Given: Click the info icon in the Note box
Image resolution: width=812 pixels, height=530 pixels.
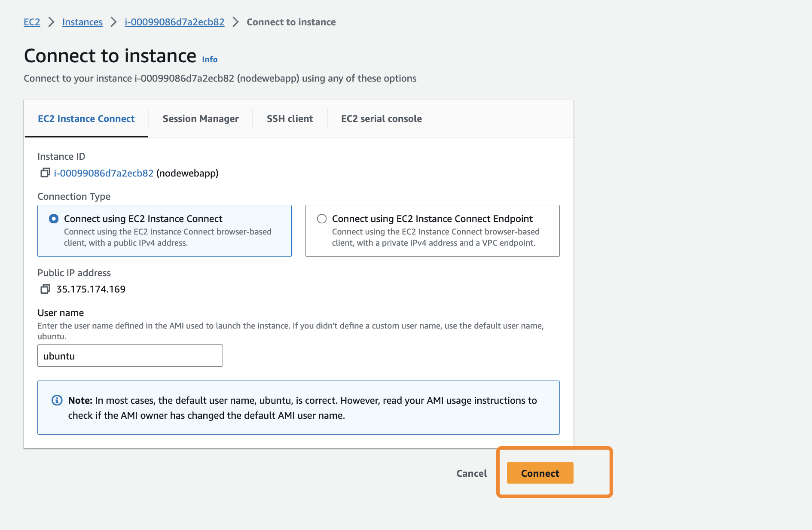Looking at the screenshot, I should [x=57, y=400].
